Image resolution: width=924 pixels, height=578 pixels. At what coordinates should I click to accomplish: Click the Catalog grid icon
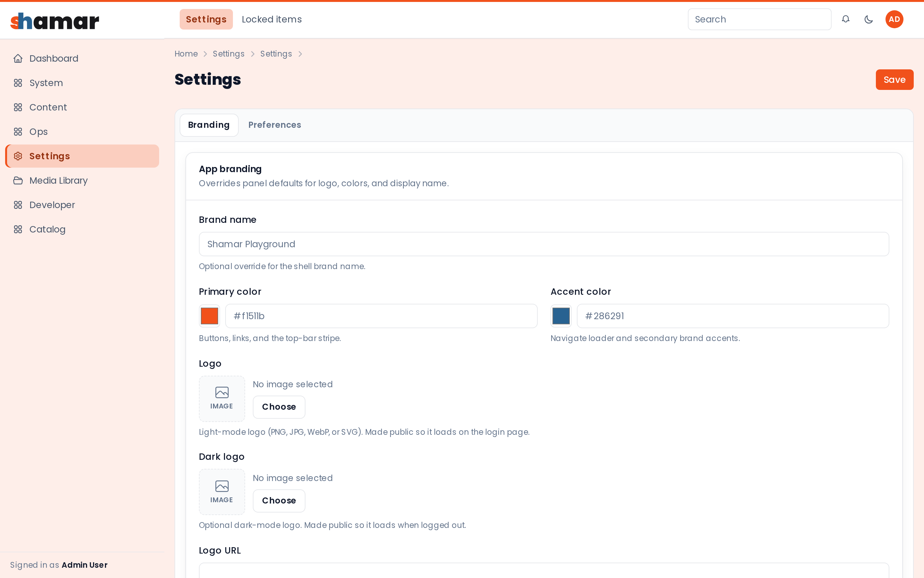pyautogui.click(x=18, y=229)
